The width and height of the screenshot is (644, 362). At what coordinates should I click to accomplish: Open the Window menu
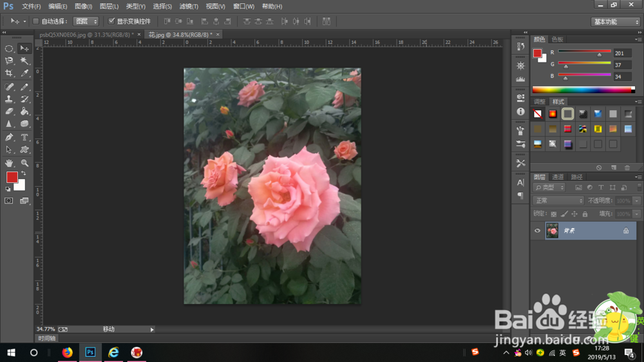point(243,6)
